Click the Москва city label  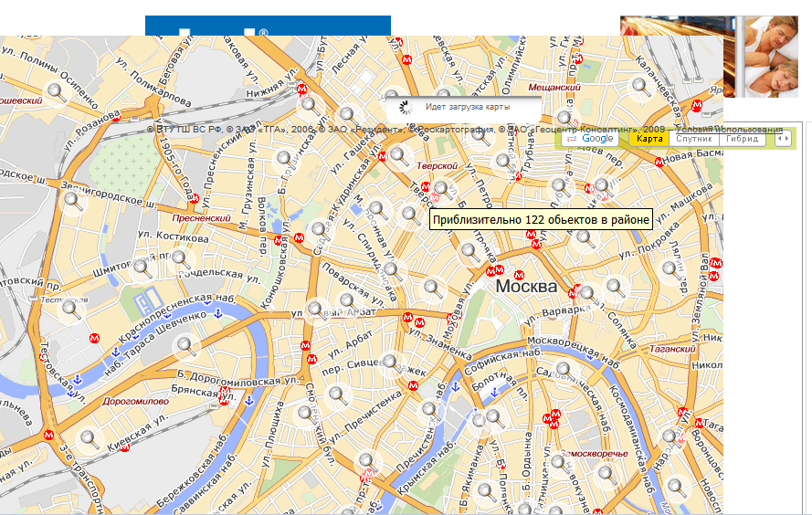tap(526, 286)
